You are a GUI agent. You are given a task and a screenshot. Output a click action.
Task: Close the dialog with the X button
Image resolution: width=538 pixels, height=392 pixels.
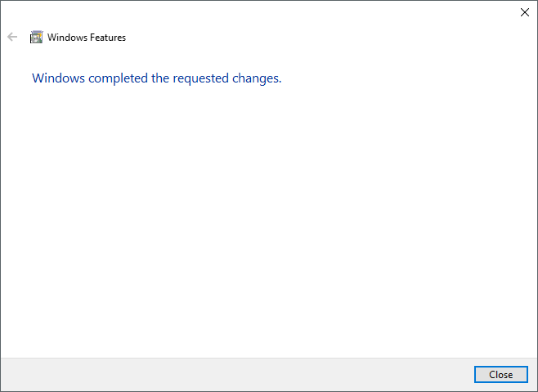[525, 12]
